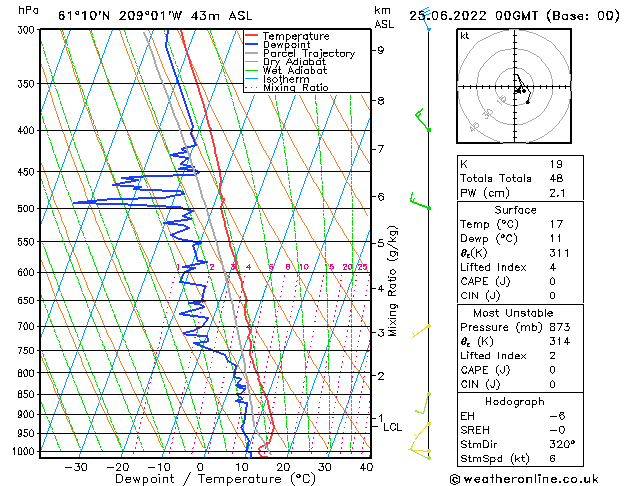Click the orange Dry Adiabat legend line
Image resolution: width=629 pixels, height=486 pixels.
(252, 61)
